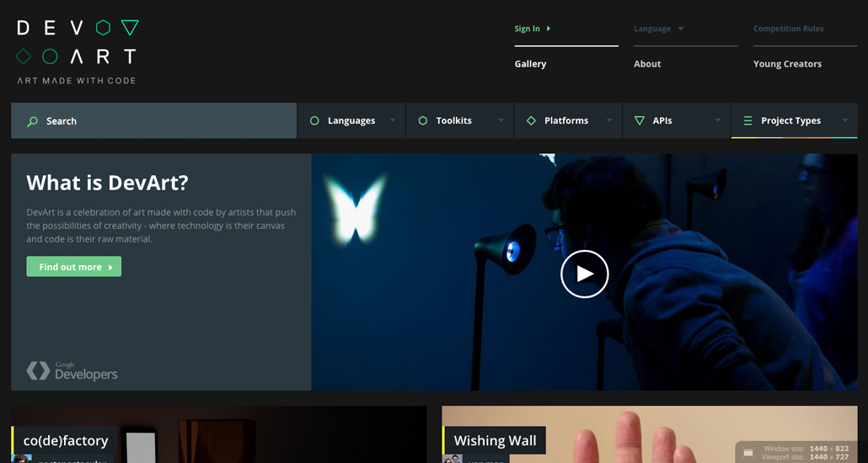The height and width of the screenshot is (463, 868).
Task: Click the search magnifier icon
Action: (33, 120)
